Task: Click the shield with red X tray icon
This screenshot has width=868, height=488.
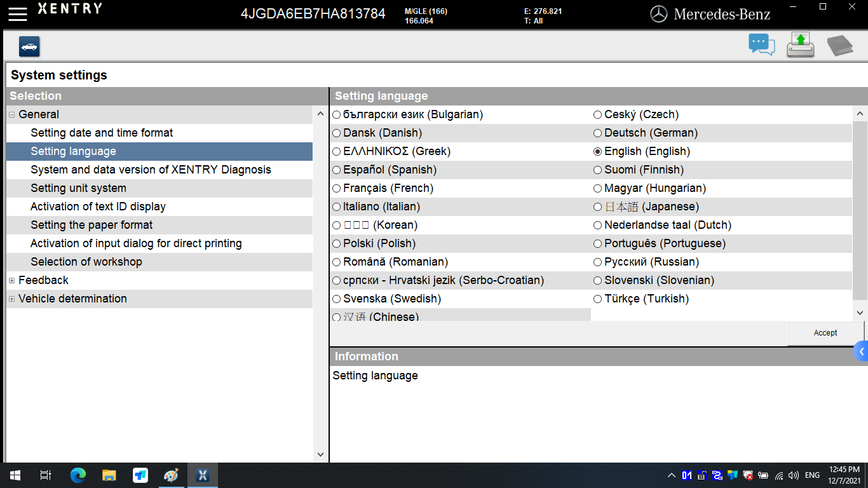Action: (x=748, y=475)
